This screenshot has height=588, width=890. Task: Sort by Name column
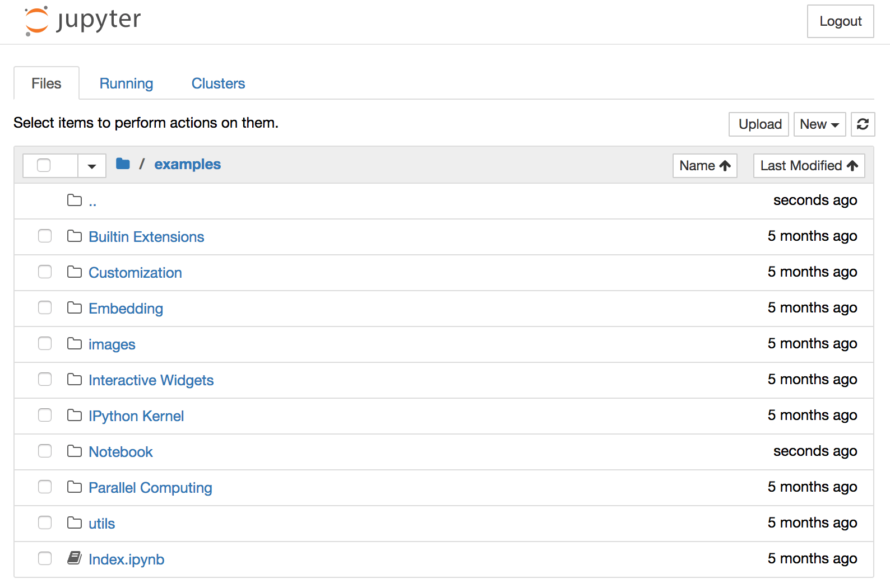pos(704,166)
